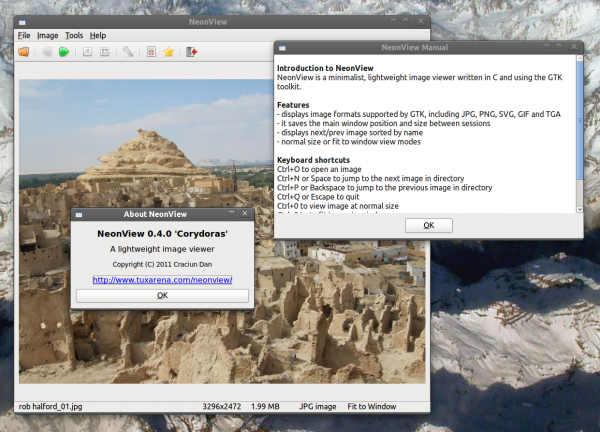The image size is (600, 432).
Task: Click the Ctrl+Q or Escape to quit line
Action: 318,197
